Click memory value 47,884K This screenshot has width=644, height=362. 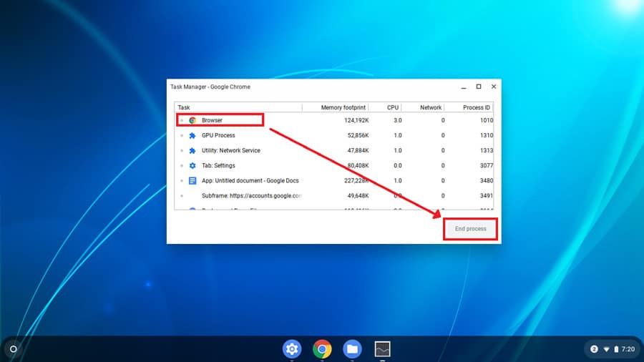click(x=358, y=151)
